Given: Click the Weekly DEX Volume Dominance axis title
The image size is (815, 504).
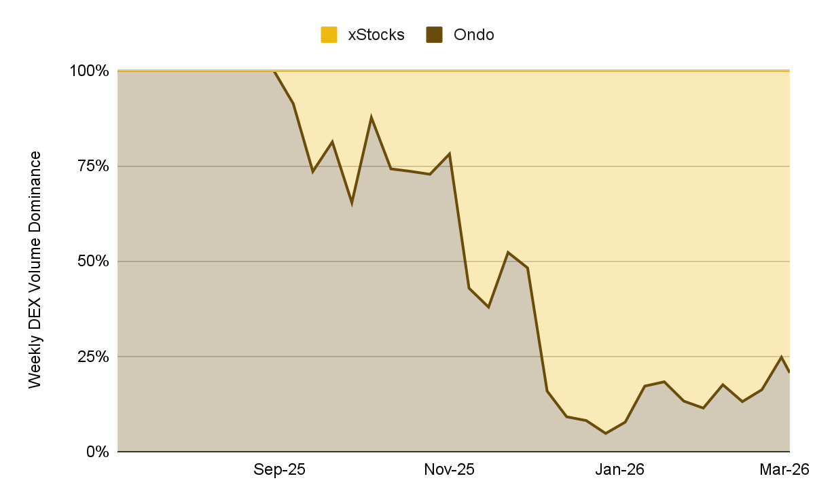Looking at the screenshot, I should click(35, 270).
